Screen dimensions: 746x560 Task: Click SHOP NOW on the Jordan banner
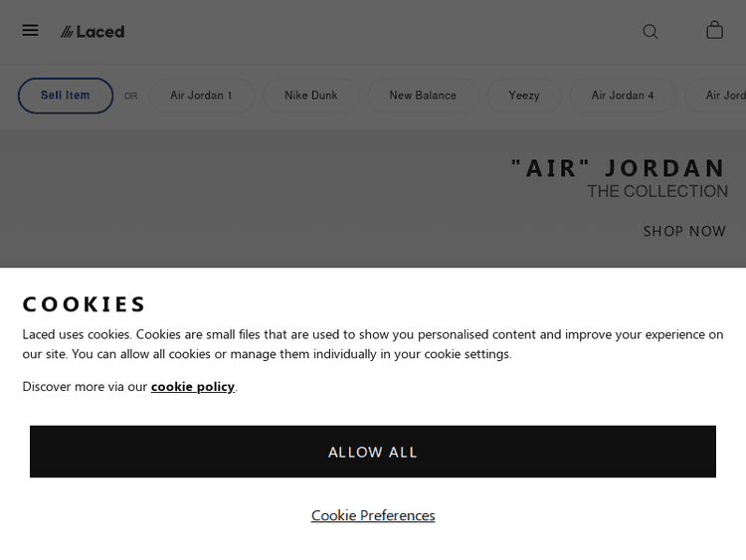point(684,231)
